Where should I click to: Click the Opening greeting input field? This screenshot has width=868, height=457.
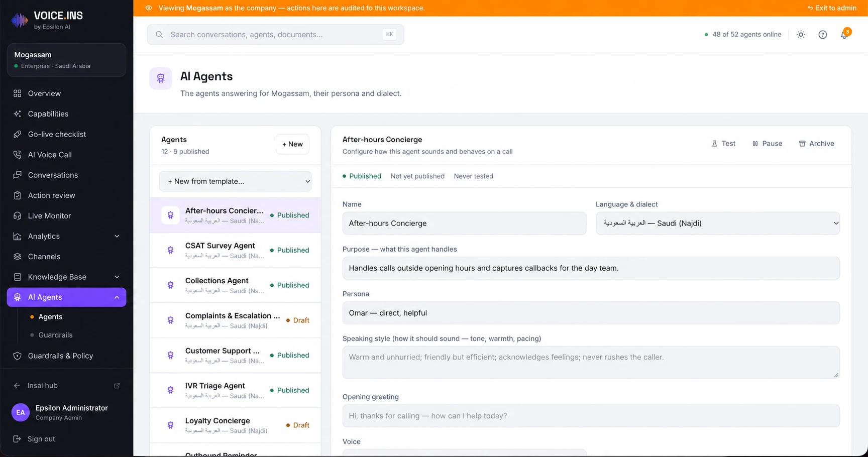click(x=591, y=416)
